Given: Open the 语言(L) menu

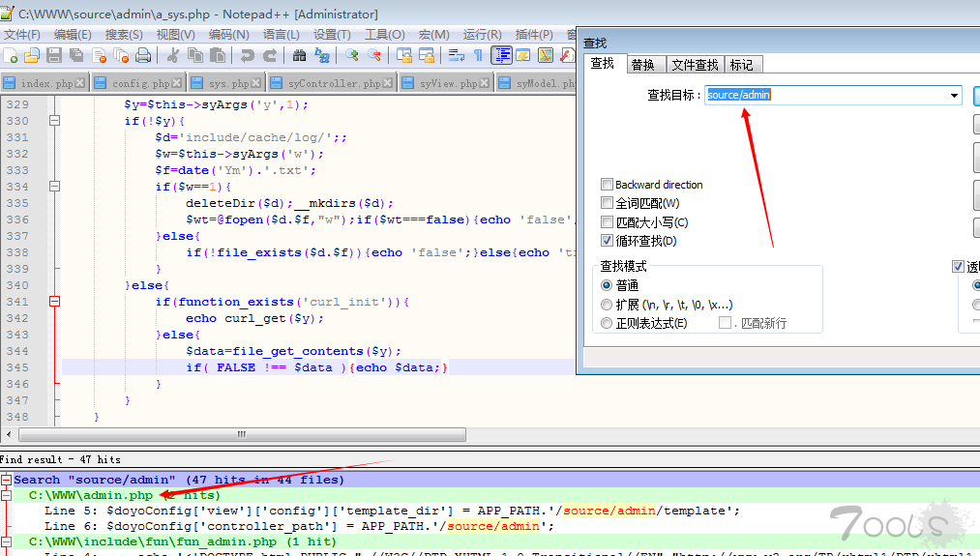Looking at the screenshot, I should (282, 35).
